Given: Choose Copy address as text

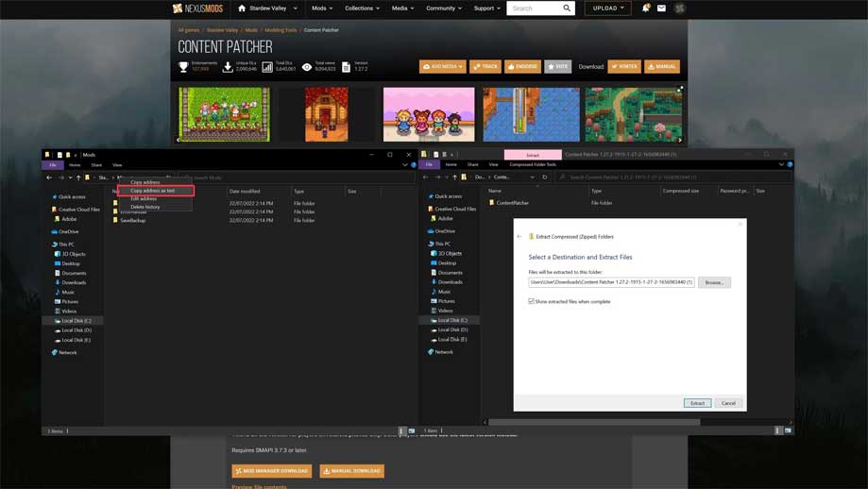Looking at the screenshot, I should [156, 191].
